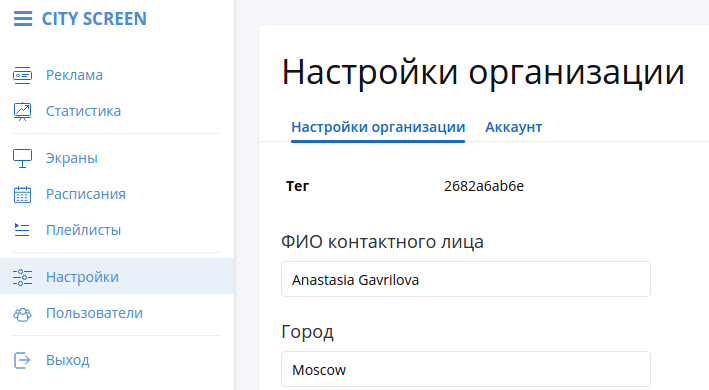Click the ФИО контактного лица label
This screenshot has width=709, height=390.
pos(382,242)
